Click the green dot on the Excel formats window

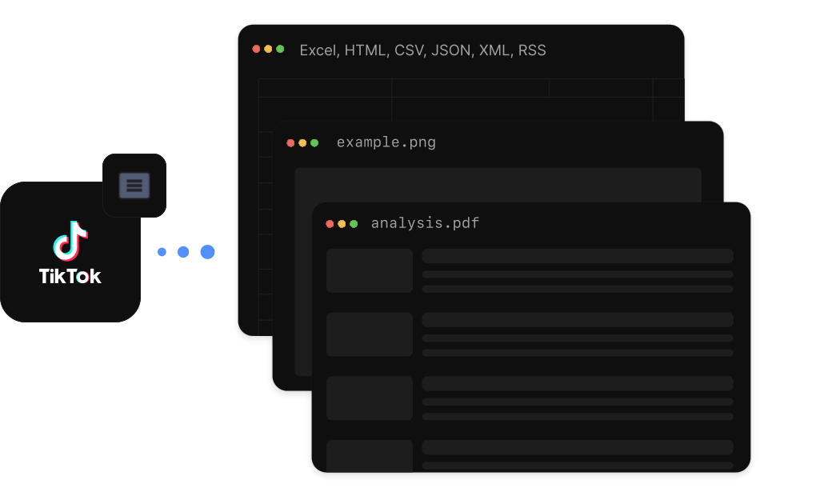click(x=280, y=49)
